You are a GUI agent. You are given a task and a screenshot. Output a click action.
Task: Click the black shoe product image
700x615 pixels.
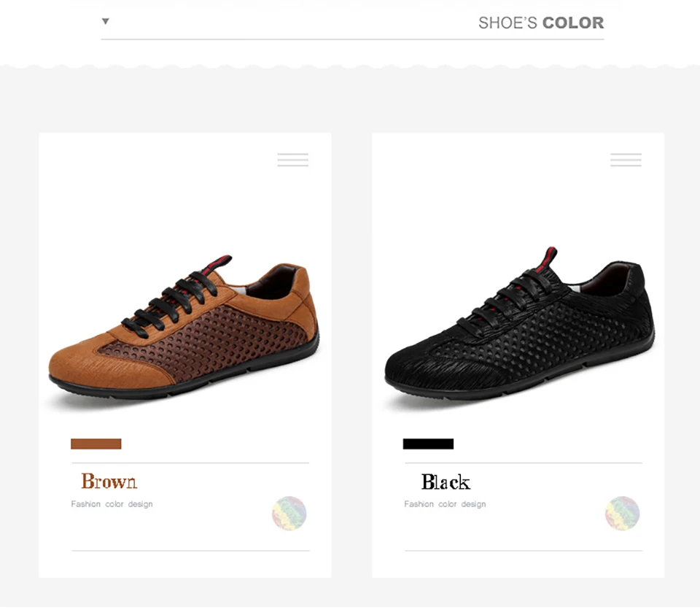(x=519, y=328)
